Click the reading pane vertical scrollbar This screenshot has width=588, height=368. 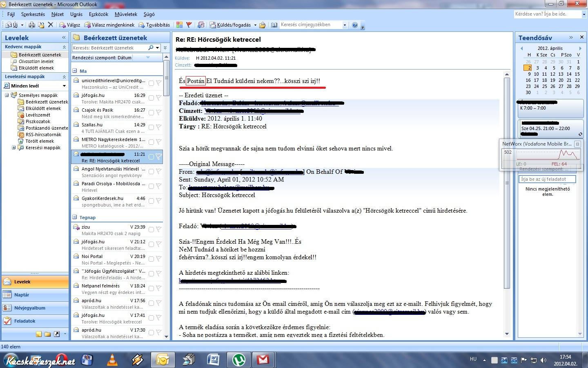point(507,183)
